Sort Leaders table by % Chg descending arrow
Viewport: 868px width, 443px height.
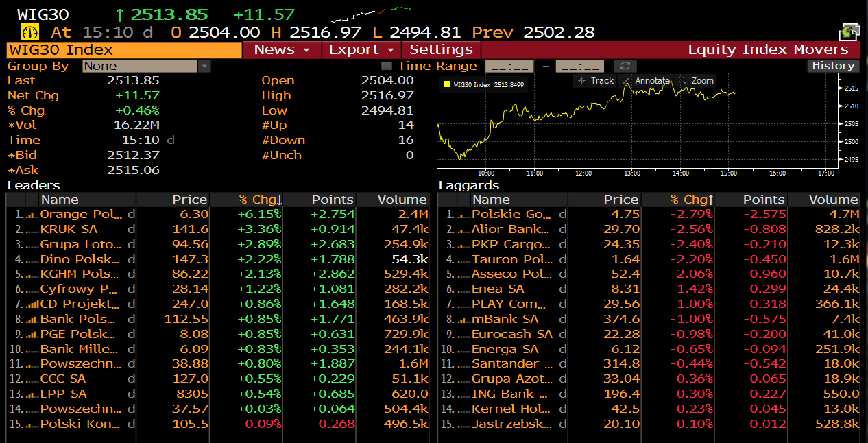(x=261, y=200)
